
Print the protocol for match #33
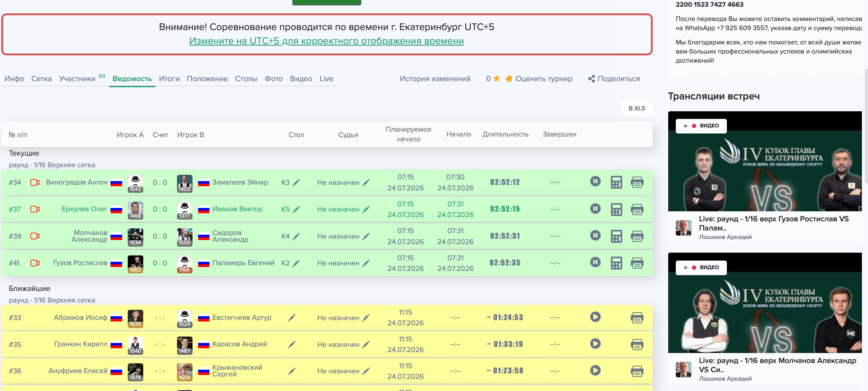[637, 318]
